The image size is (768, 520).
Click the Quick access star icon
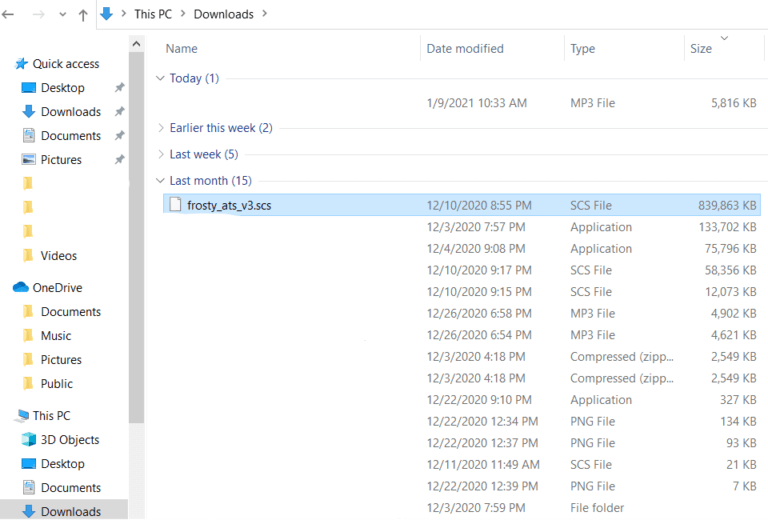point(21,64)
